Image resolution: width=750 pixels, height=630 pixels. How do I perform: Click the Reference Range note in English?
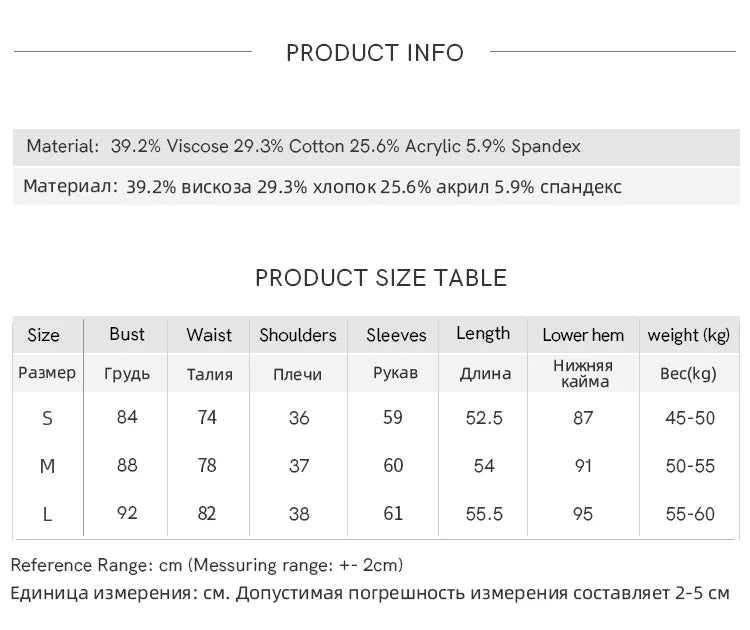click(x=207, y=566)
